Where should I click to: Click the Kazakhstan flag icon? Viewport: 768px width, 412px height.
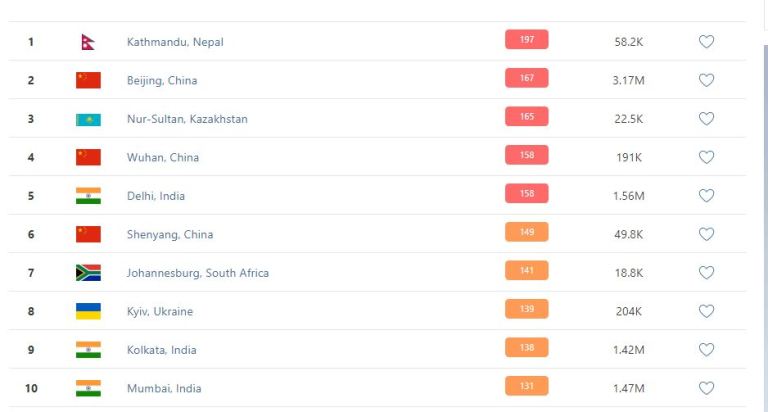88,119
